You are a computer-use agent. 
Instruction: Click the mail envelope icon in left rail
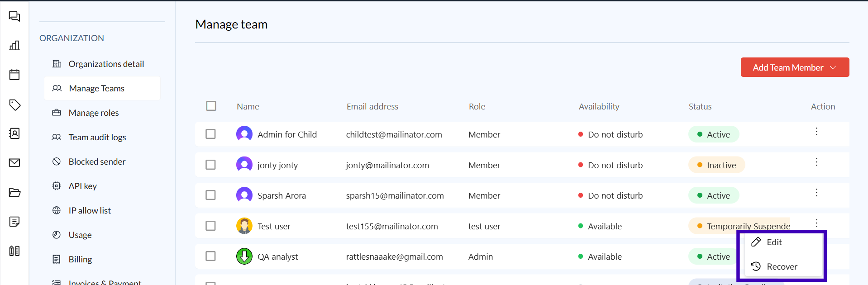(14, 163)
